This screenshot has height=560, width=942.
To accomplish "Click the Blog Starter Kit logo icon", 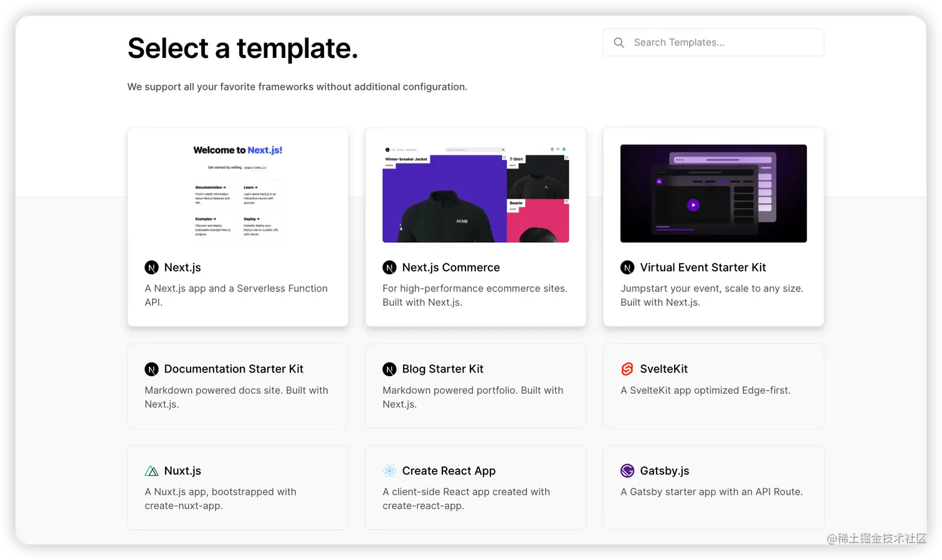I will (x=389, y=369).
